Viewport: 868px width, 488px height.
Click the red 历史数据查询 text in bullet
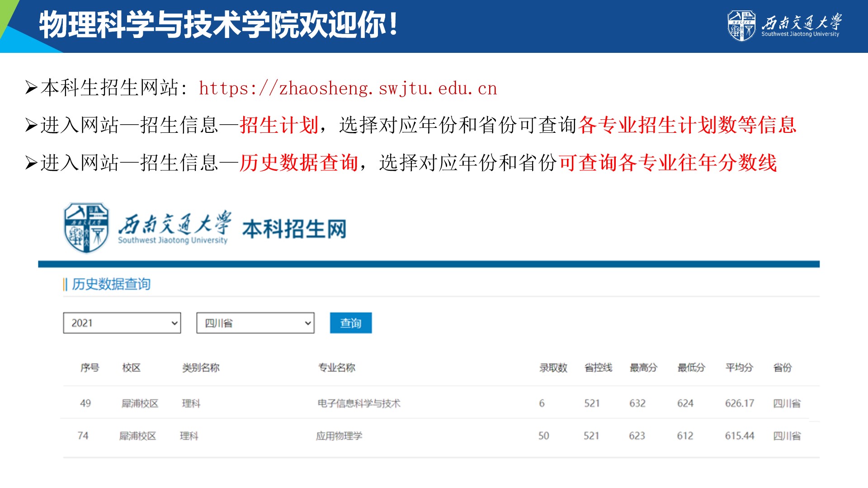pyautogui.click(x=299, y=163)
